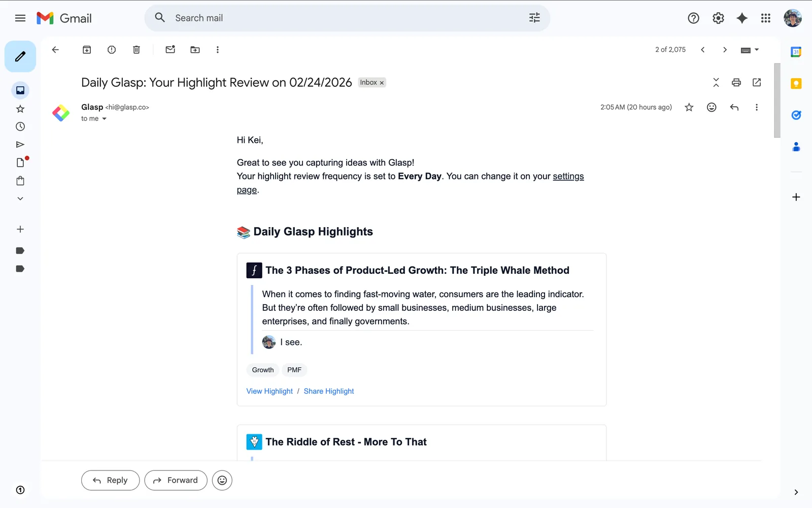Screen dimensions: 812x508
Task: Go to the older email
Action: click(725, 50)
